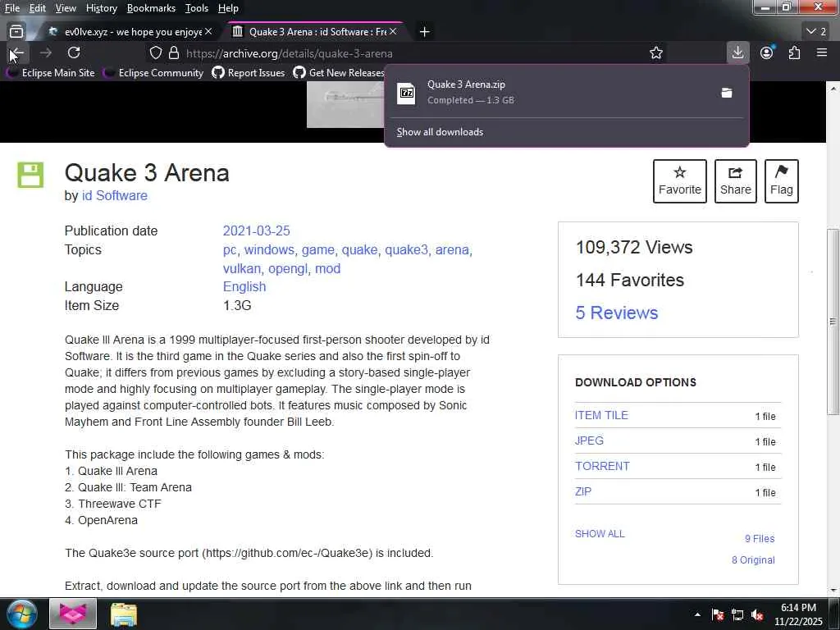Download the JPEG option
The width and height of the screenshot is (840, 630).
coord(589,441)
